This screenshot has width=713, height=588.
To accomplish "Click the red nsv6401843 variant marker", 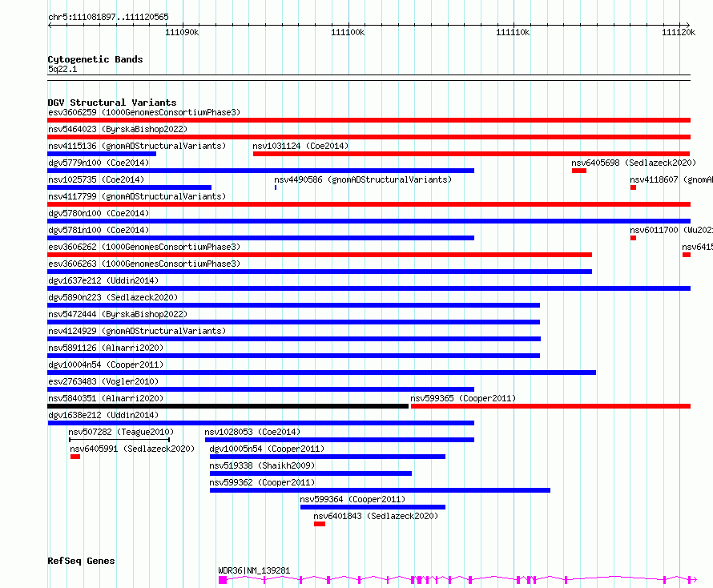I will point(319,524).
